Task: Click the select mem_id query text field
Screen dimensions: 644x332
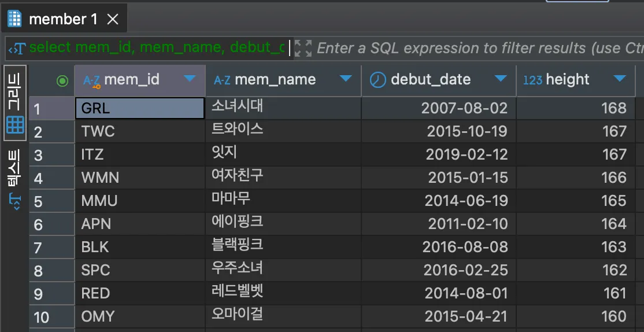Action: click(158, 48)
